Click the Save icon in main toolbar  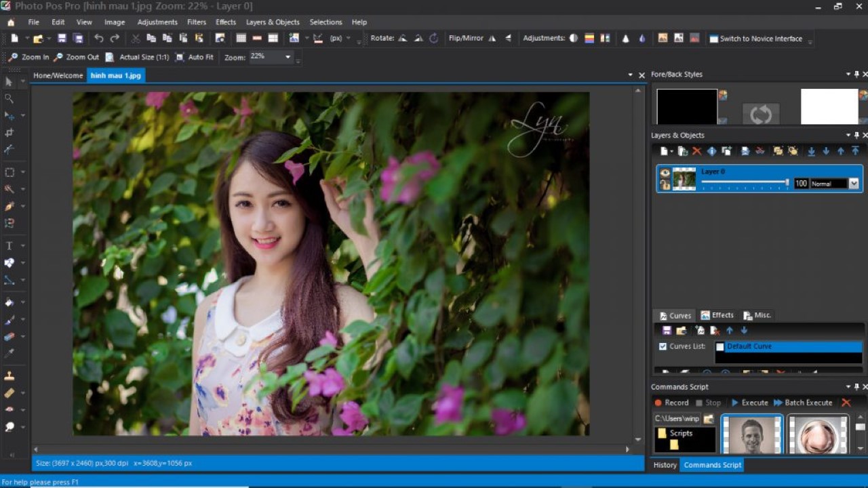coord(62,39)
